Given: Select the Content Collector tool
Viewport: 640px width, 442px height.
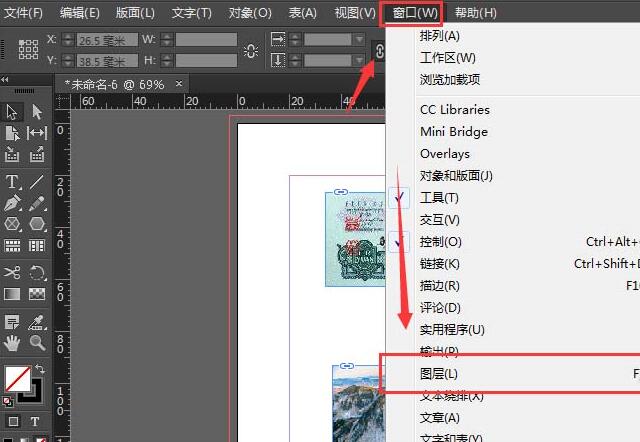Looking at the screenshot, I should [x=11, y=155].
